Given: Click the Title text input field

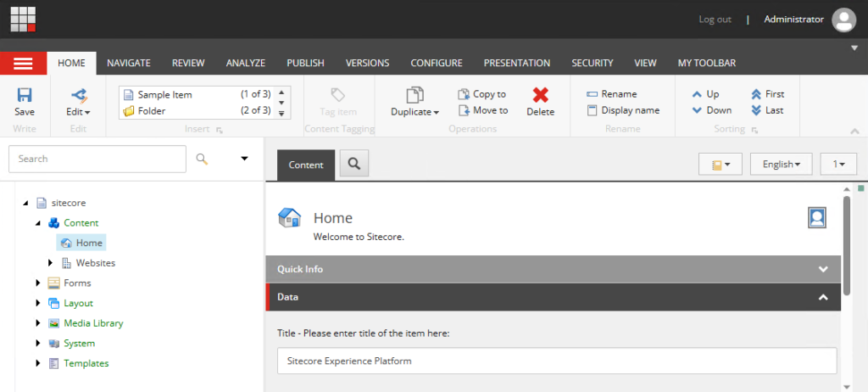Looking at the screenshot, I should pos(556,361).
